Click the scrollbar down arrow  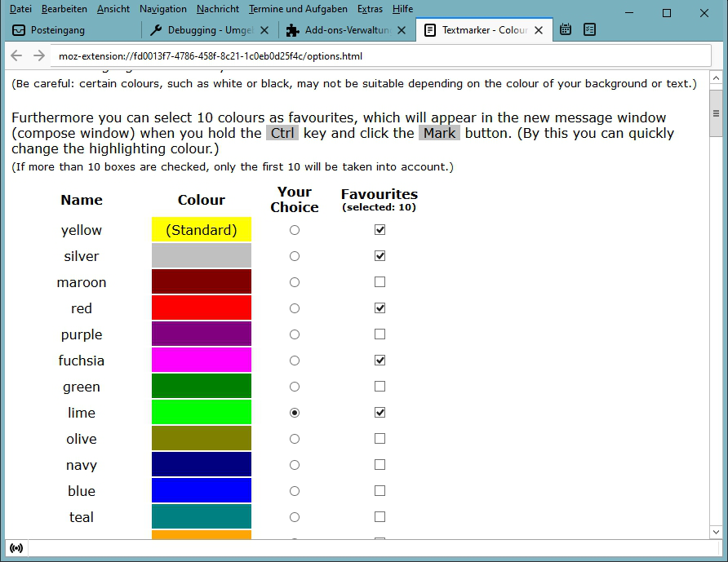pos(716,532)
